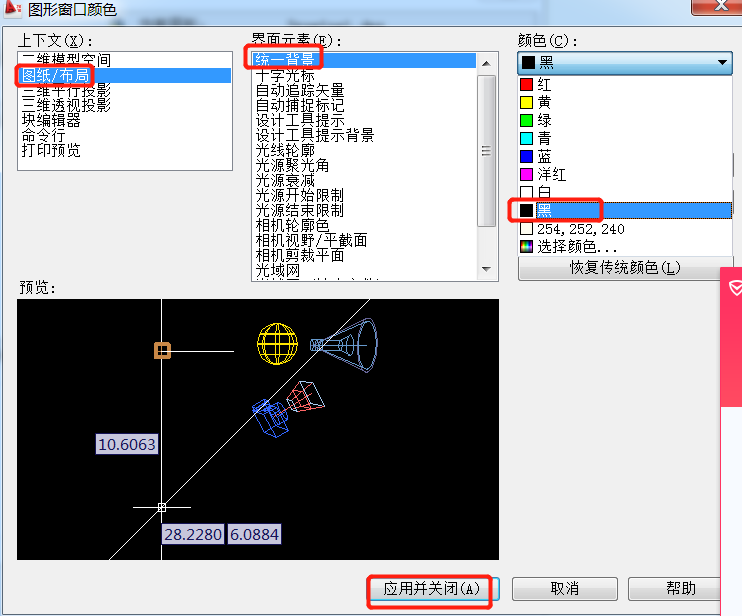Click the blue camera glyph in preview
Screen dimensions: 742x616
pyautogui.click(x=270, y=416)
